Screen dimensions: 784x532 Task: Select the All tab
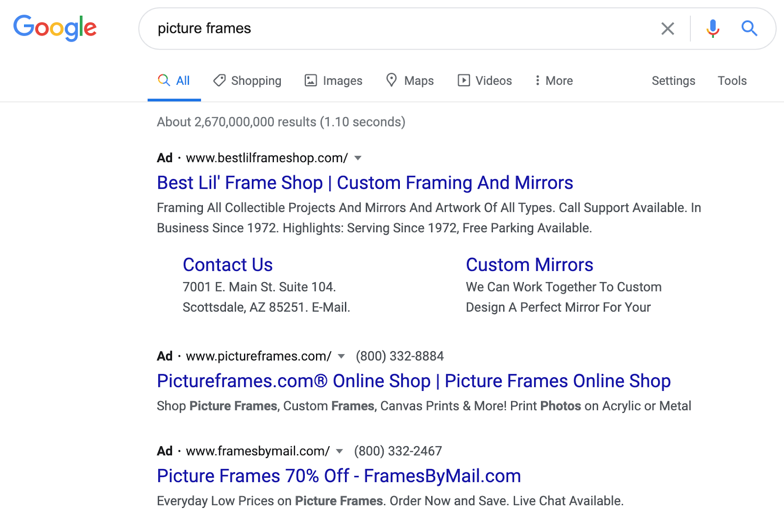point(174,81)
